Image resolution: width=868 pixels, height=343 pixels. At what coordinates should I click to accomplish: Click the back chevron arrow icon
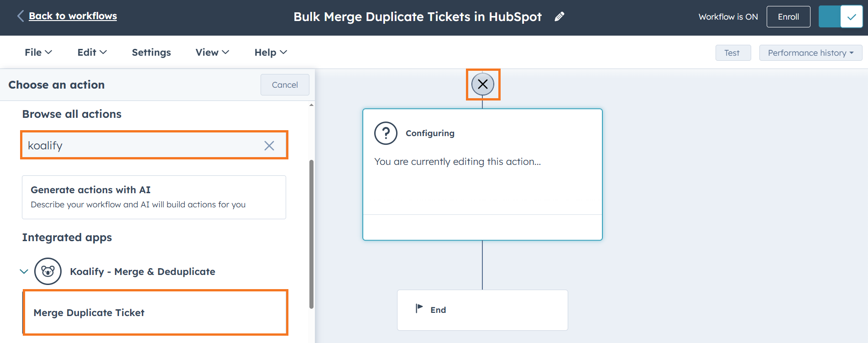coord(21,16)
